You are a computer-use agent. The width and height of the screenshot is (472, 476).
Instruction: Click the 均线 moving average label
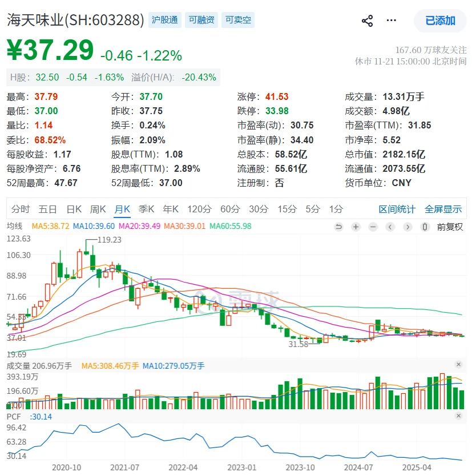pyautogui.click(x=15, y=226)
